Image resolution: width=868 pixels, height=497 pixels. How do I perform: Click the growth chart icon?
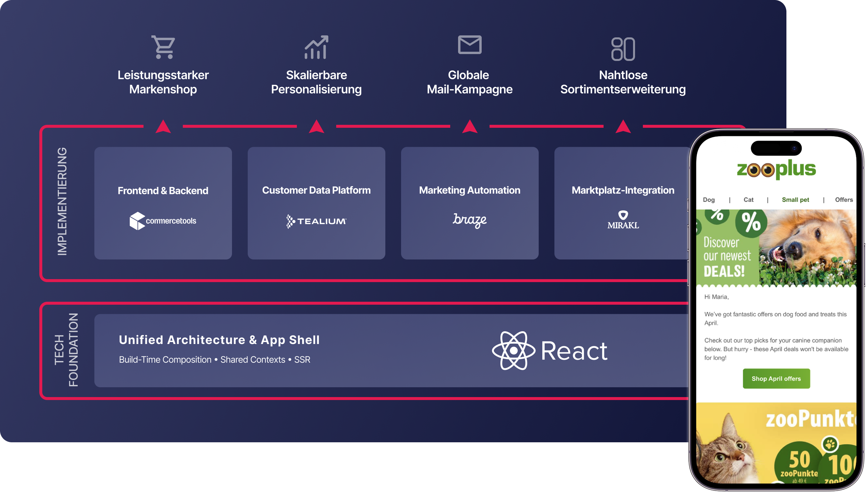[317, 47]
